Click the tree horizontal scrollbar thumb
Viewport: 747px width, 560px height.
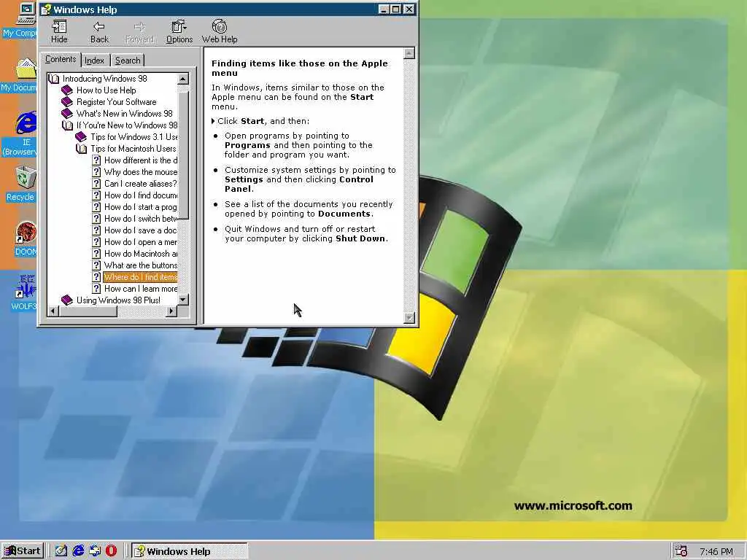(x=88, y=311)
